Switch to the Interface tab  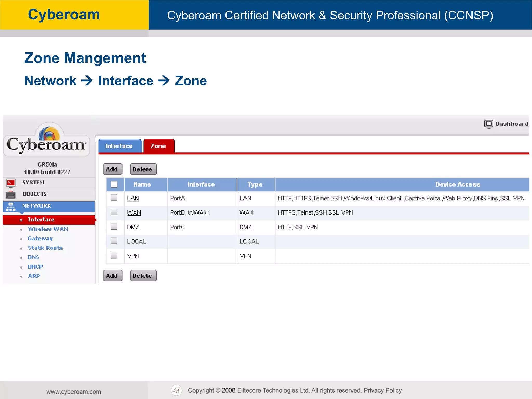tap(120, 146)
